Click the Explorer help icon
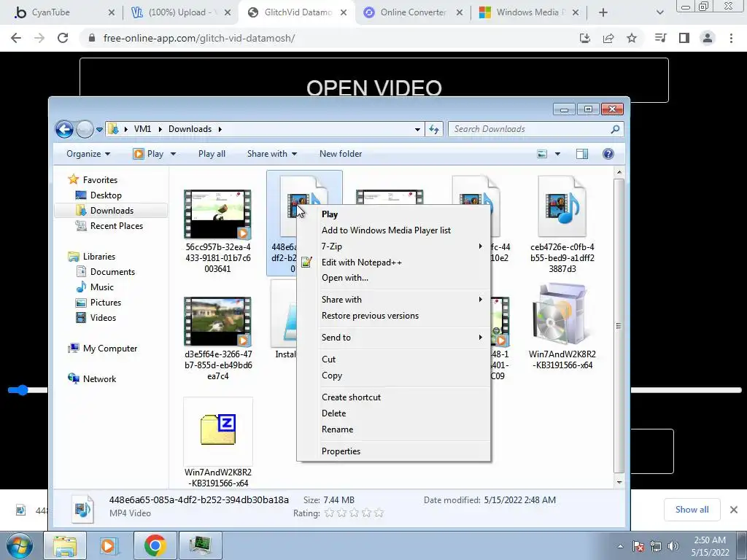Screen dimensions: 747x560 pyautogui.click(x=608, y=154)
